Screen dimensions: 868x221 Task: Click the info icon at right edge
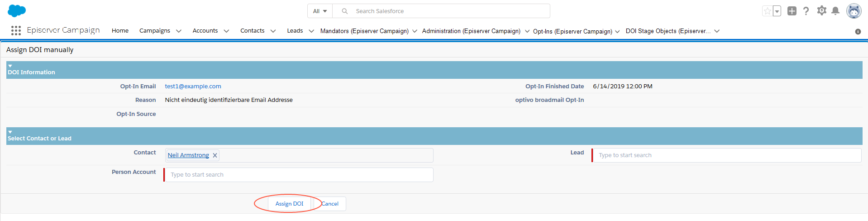pyautogui.click(x=858, y=32)
